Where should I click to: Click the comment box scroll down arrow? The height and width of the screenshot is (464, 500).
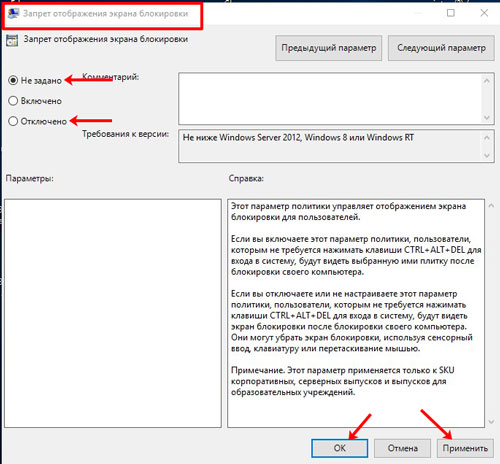click(487, 117)
